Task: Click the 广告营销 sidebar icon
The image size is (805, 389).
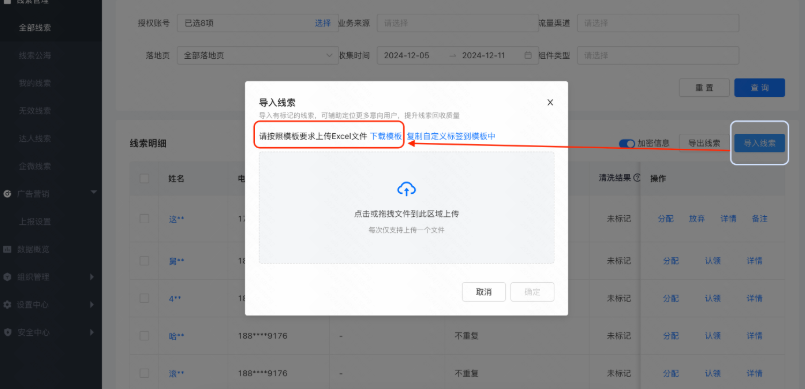Action: [x=7, y=193]
